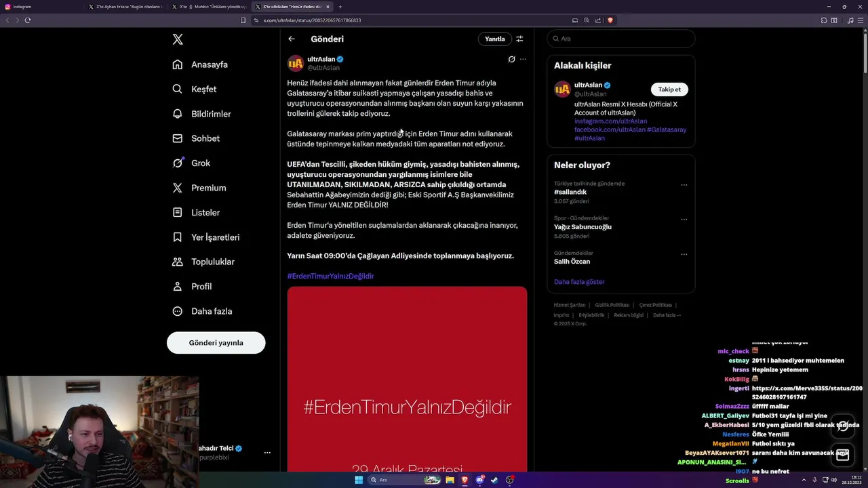The height and width of the screenshot is (488, 868).
Task: Open Yer İşaretleri bookmarks
Action: pos(206,237)
